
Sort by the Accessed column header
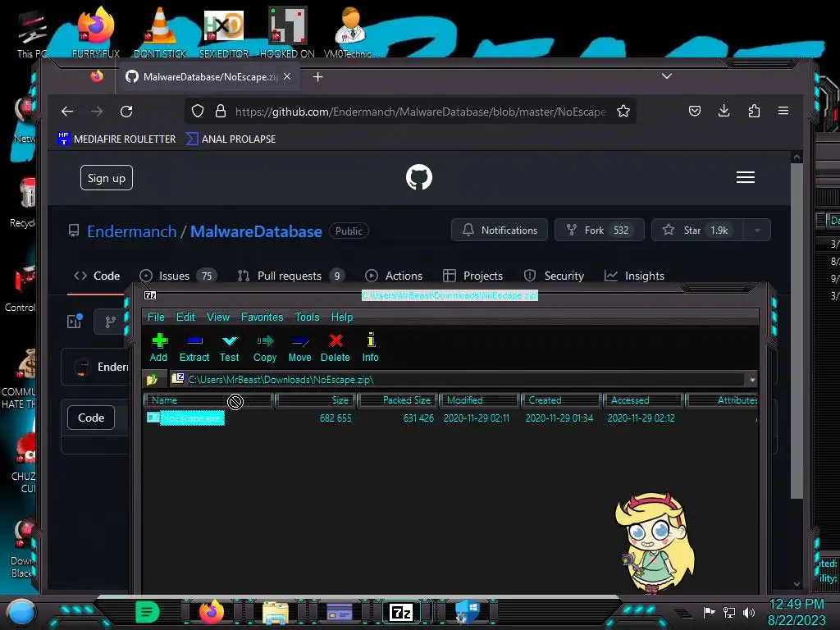tap(643, 400)
